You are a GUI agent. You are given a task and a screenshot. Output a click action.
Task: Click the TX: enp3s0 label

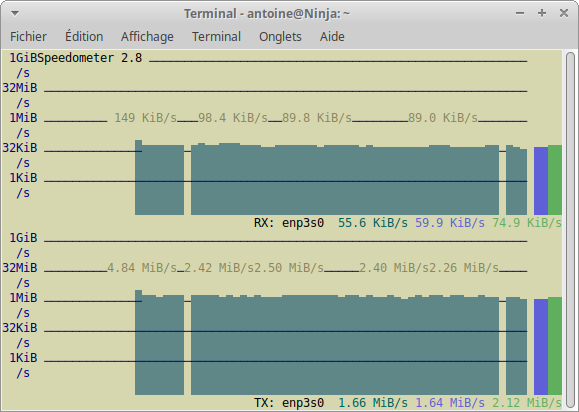point(289,402)
